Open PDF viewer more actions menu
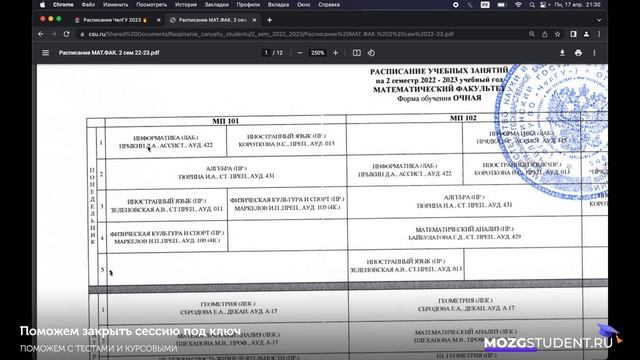This screenshot has width=640, height=360. point(594,53)
